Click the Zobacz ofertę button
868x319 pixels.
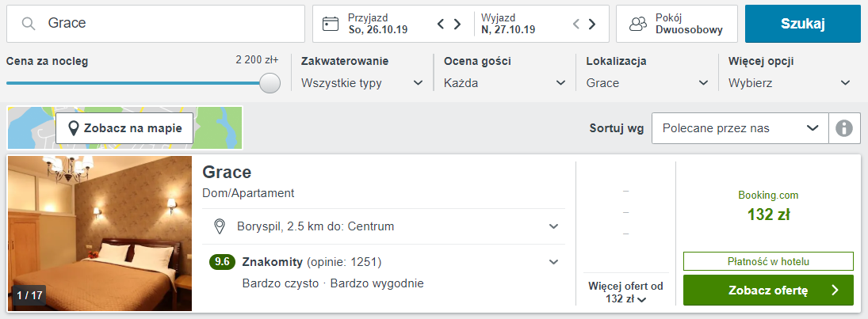(x=768, y=291)
